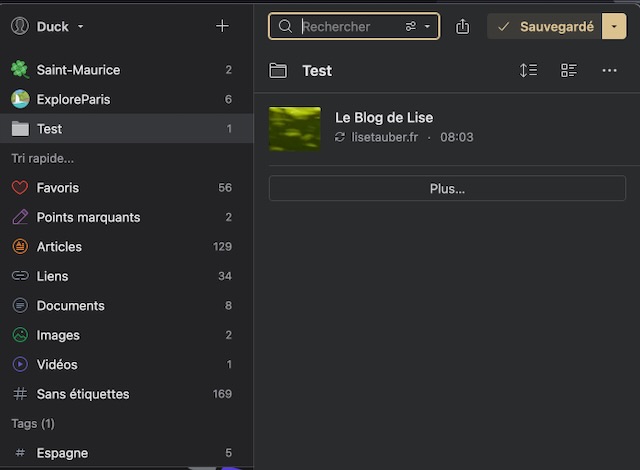Viewport: 640px width, 470px height.
Task: Expand the Sauvegardé button arrow
Action: point(614,27)
